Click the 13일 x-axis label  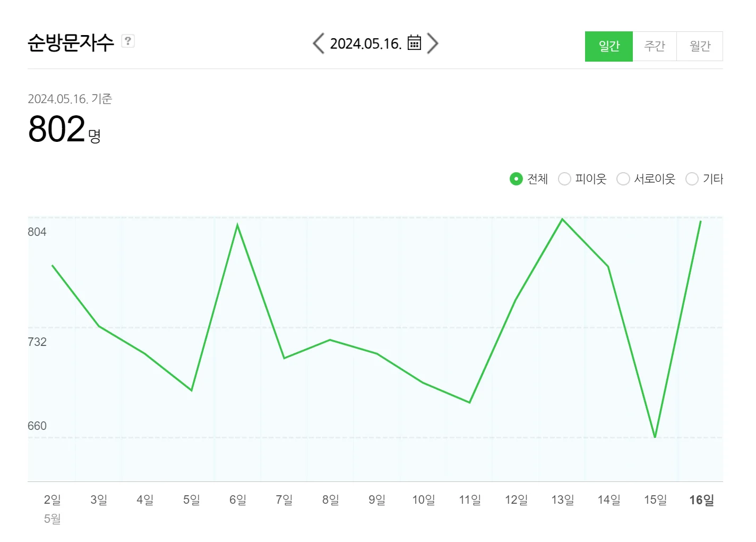(563, 500)
